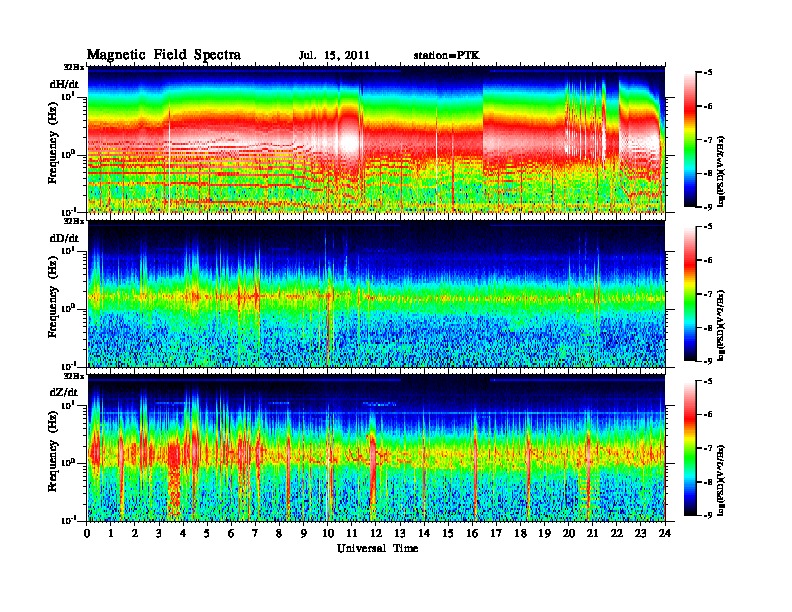Click the "station=PTK" label
The width and height of the screenshot is (792, 612).
click(x=446, y=56)
